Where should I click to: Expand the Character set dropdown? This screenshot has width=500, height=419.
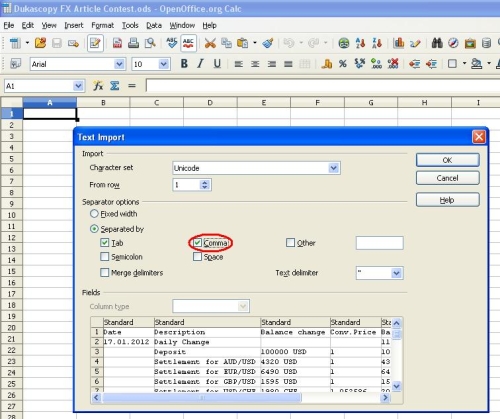pyautogui.click(x=333, y=168)
